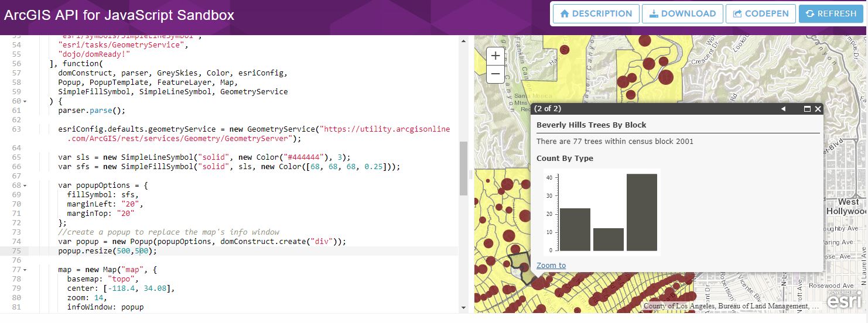
Task: Click the REFRESH button
Action: coord(831,13)
